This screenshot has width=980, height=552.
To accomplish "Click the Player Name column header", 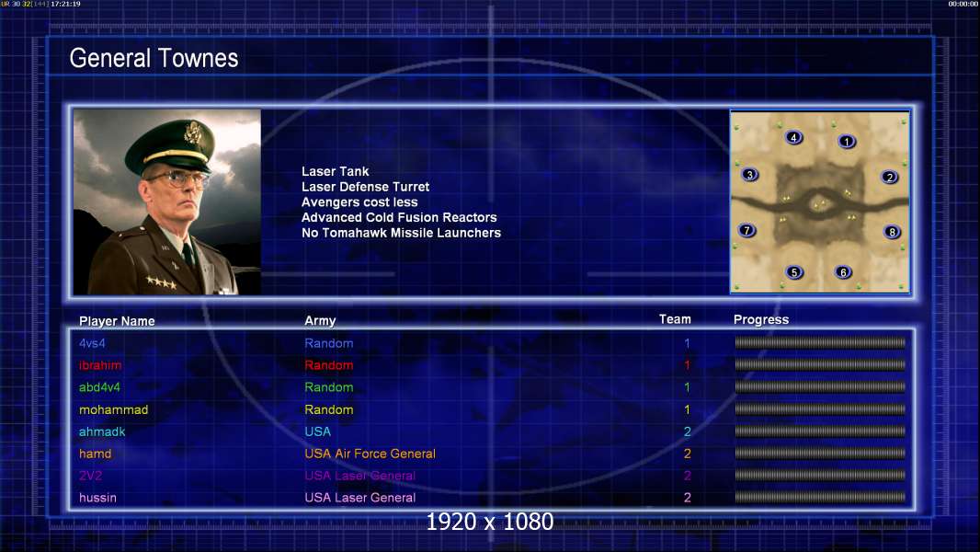I will pyautogui.click(x=117, y=321).
